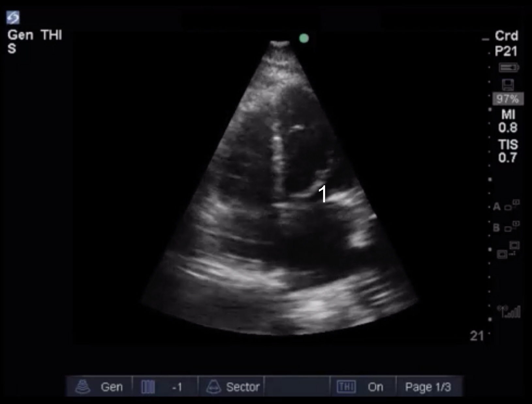Click the green probe orientation marker

304,39
